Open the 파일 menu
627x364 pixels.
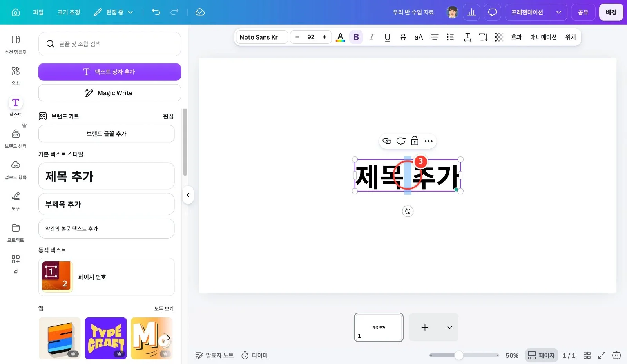click(38, 12)
